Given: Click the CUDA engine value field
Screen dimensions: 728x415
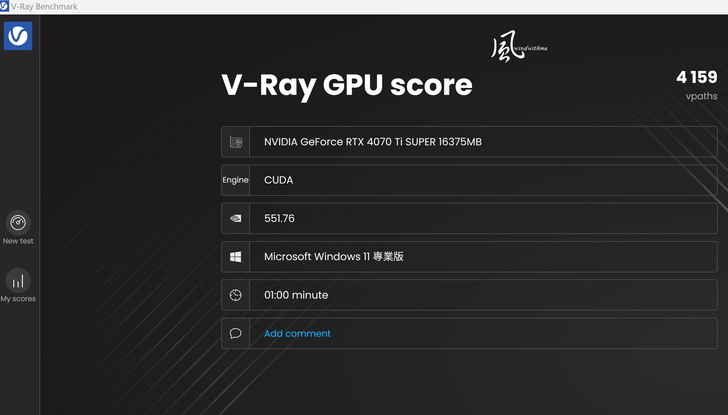Looking at the screenshot, I should pos(279,180).
